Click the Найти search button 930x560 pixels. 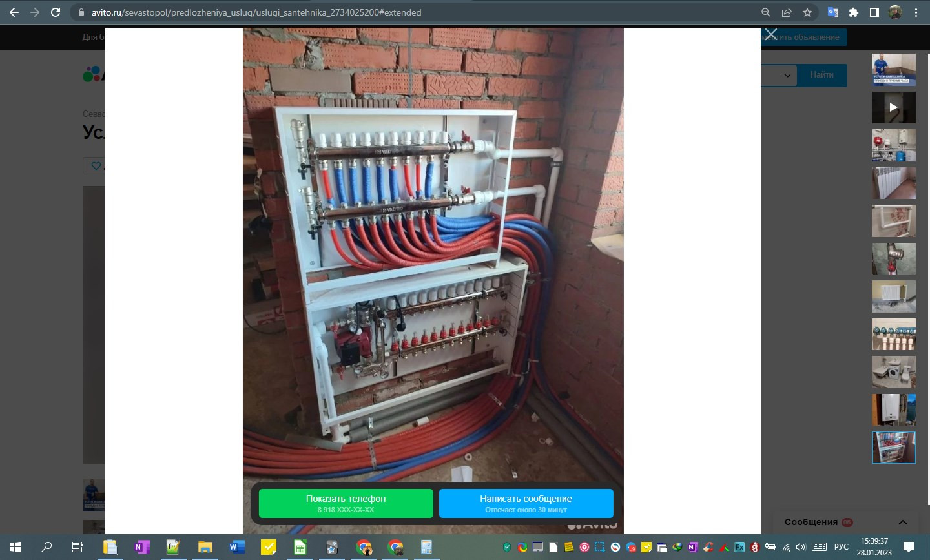pyautogui.click(x=821, y=75)
